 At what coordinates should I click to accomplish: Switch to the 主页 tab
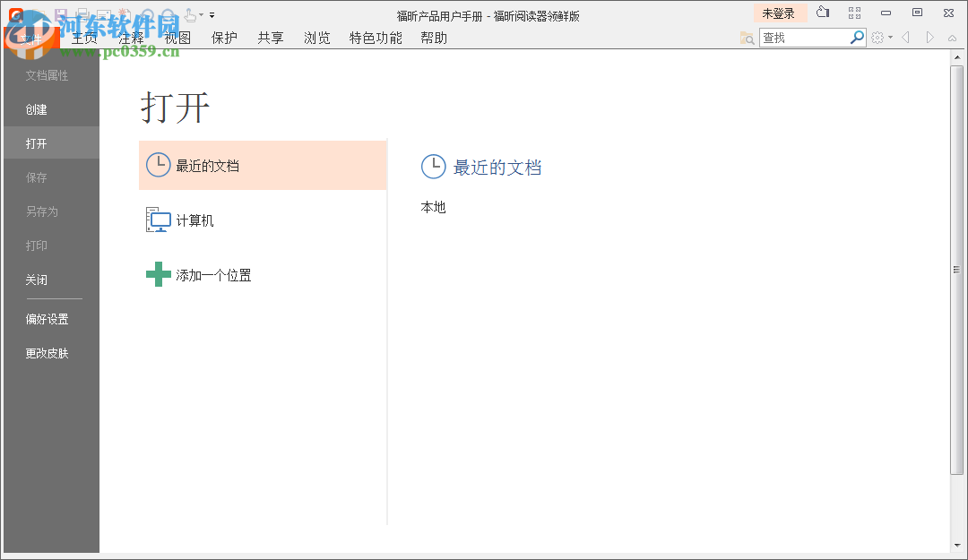84,39
